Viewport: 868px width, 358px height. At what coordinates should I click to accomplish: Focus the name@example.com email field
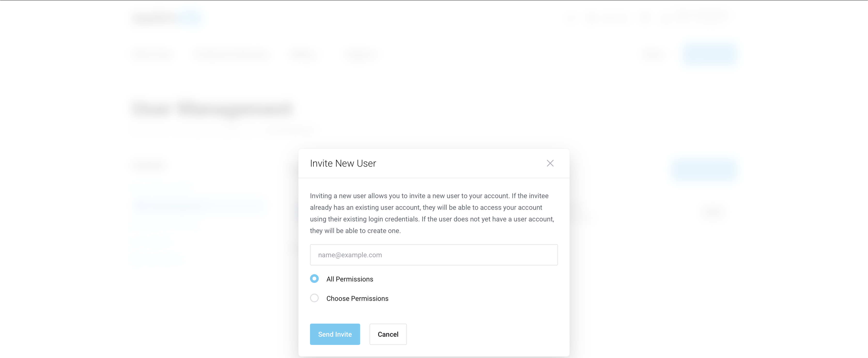(x=434, y=255)
